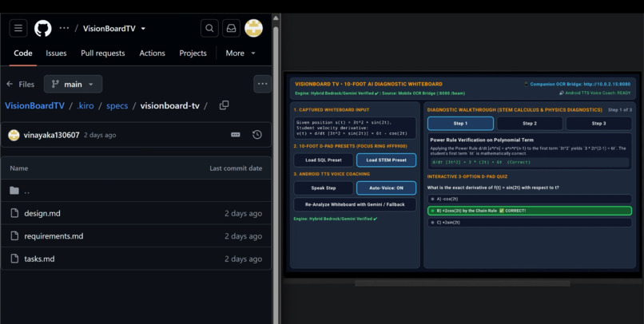Expand the VisionBoardTV repository dropdown arrow
The image size is (644, 324).
(x=143, y=29)
